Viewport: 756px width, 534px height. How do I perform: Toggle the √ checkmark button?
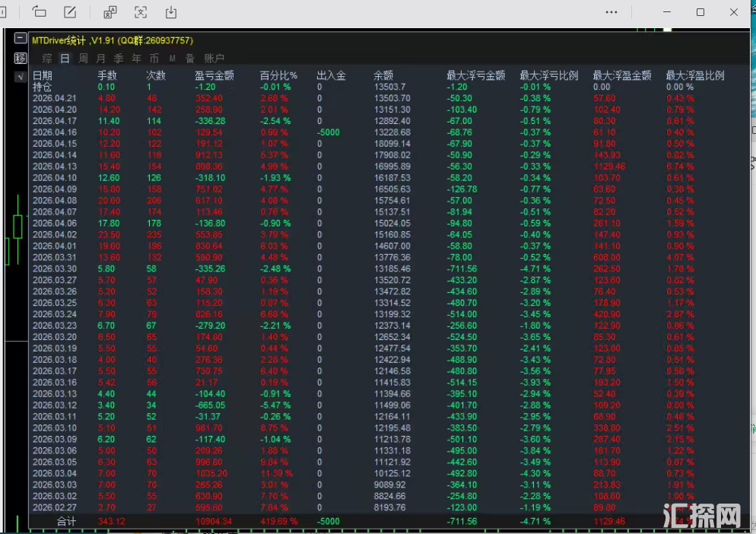(21, 76)
